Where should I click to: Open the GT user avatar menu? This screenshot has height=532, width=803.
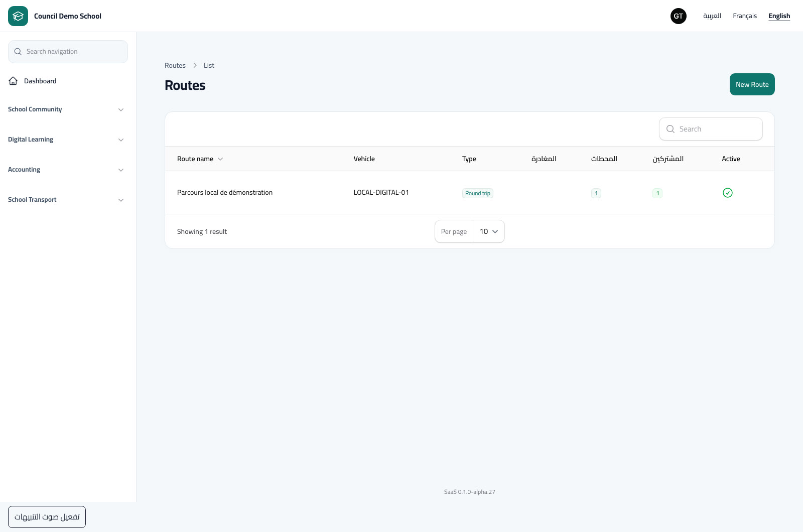tap(679, 16)
